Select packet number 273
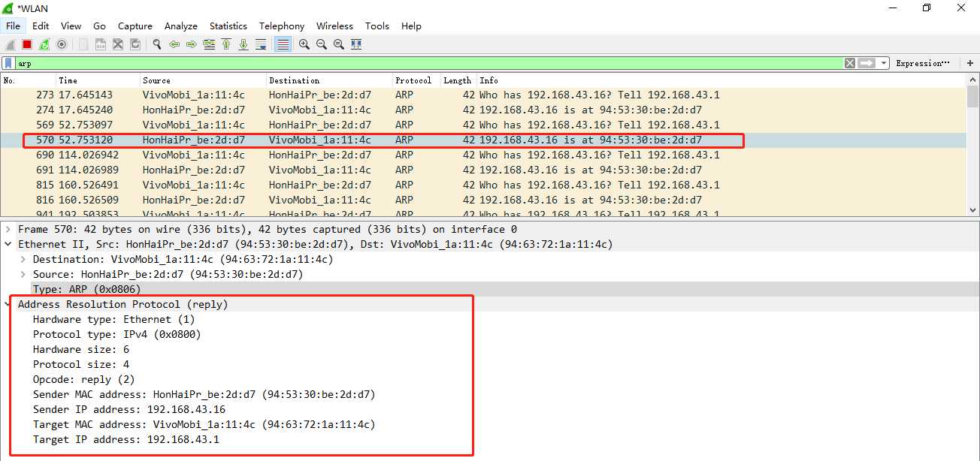Viewport: 980px width, 461px height. [483, 95]
